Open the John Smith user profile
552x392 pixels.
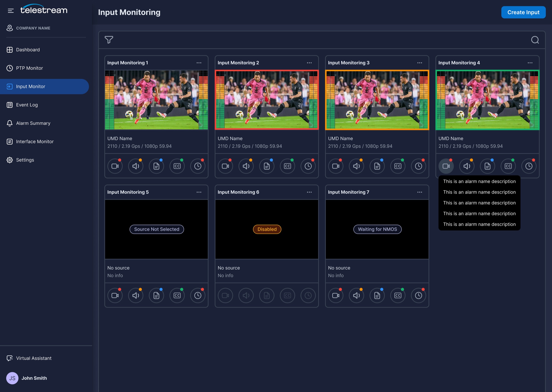[27, 378]
